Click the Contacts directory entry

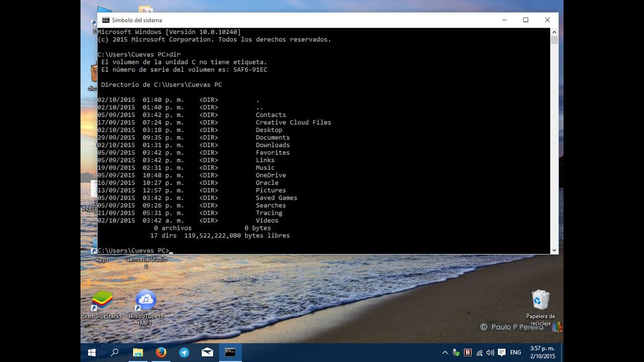pyautogui.click(x=271, y=115)
